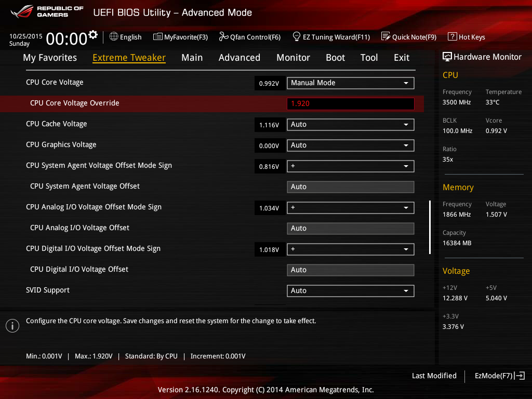Switch to EzMode(F7)
Viewport: 532px width, 399px height.
(x=499, y=376)
